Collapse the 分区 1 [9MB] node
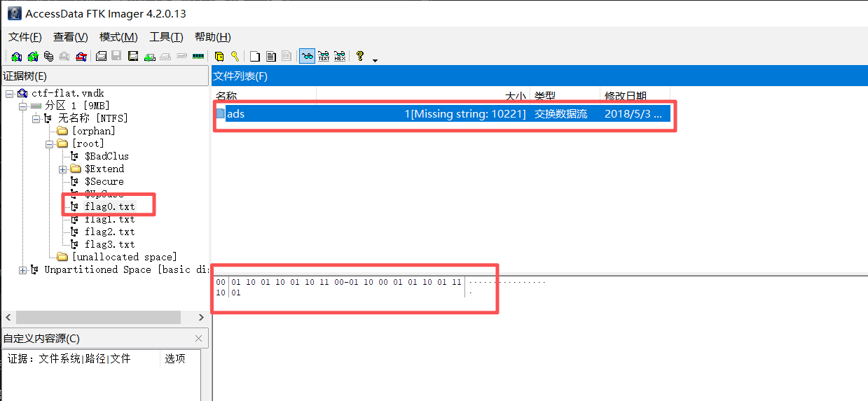Screen dimensions: 868x401 [x=22, y=106]
